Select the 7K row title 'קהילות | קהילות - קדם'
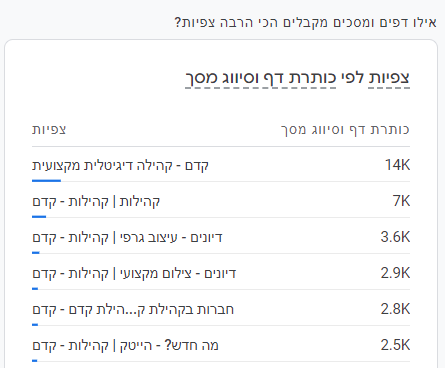The width and height of the screenshot is (445, 368). pos(96,201)
